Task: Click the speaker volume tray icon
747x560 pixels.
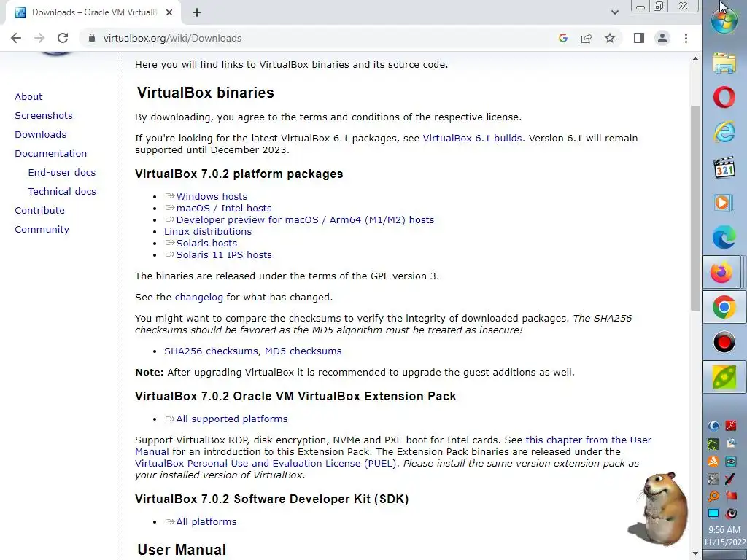Action: [731, 513]
